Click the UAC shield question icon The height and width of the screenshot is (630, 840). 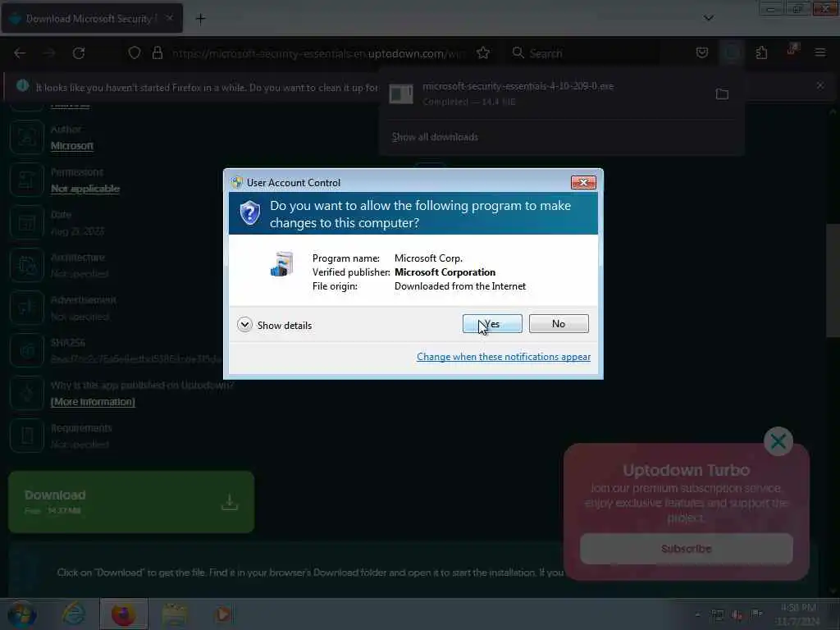[249, 213]
